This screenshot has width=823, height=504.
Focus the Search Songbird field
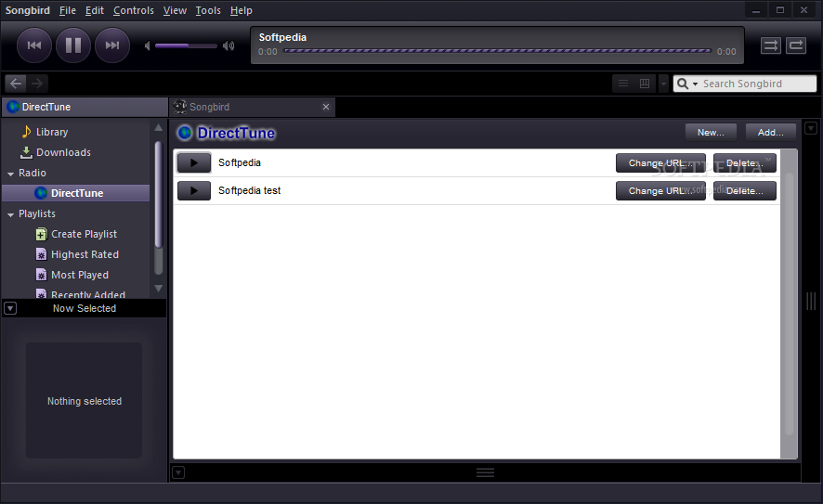[758, 84]
